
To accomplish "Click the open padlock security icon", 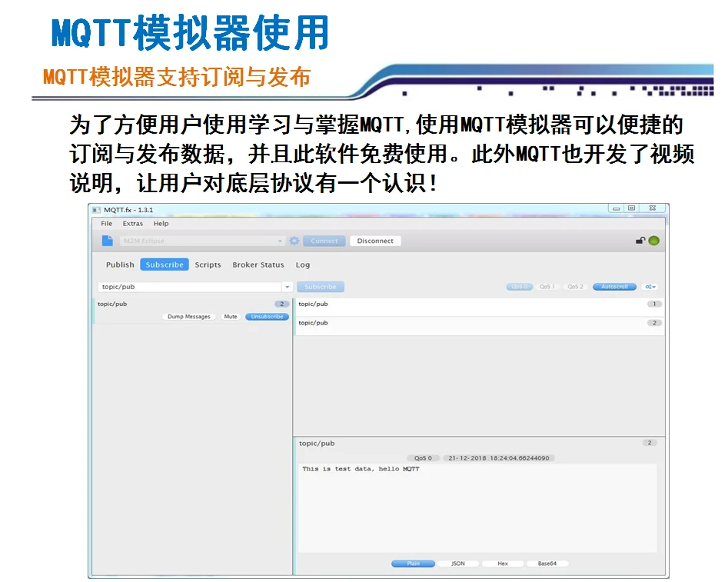I will pyautogui.click(x=640, y=240).
